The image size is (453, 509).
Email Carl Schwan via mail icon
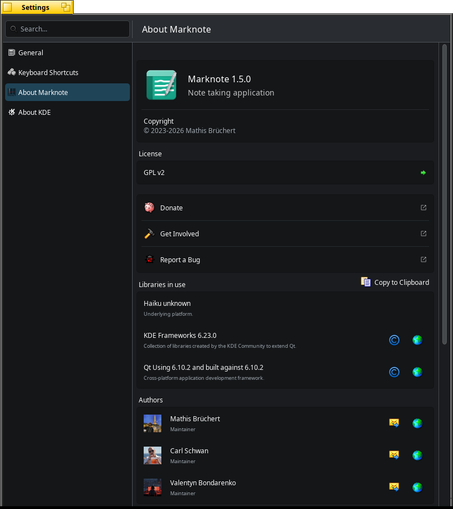(394, 455)
